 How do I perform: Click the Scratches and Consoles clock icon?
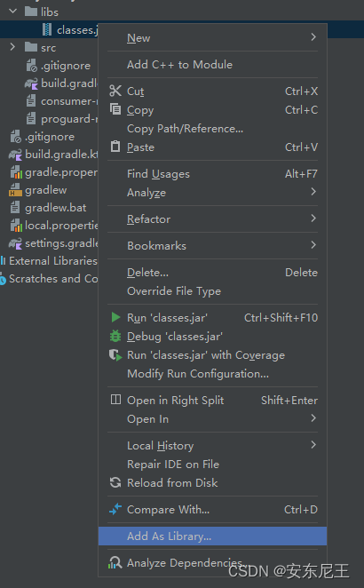click(3, 280)
